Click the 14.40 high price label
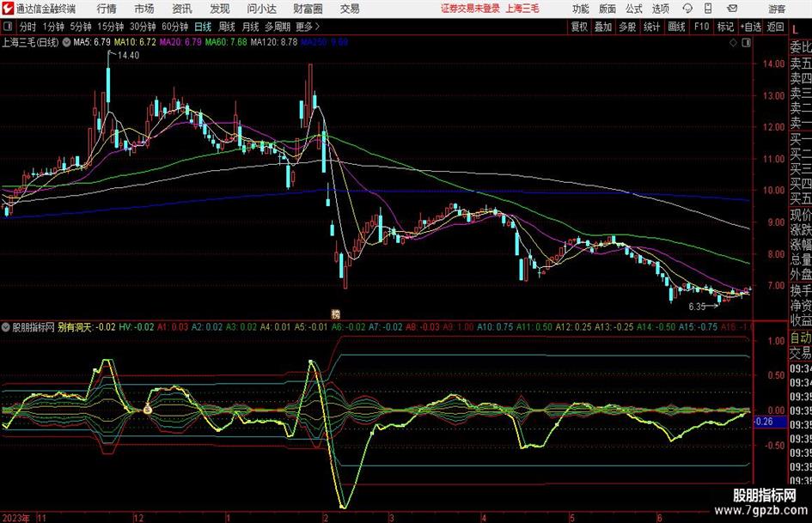812x523 pixels. pyautogui.click(x=128, y=55)
